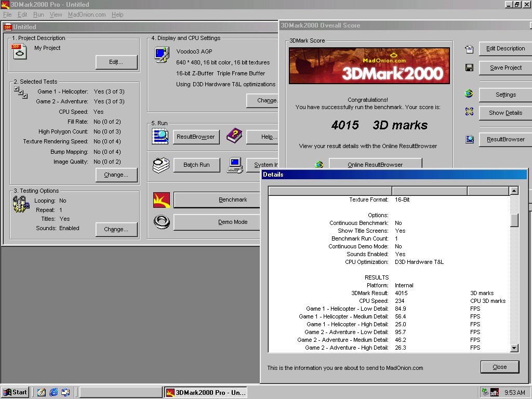Open the Help menu in menu bar
The height and width of the screenshot is (399, 532).
coord(117,15)
